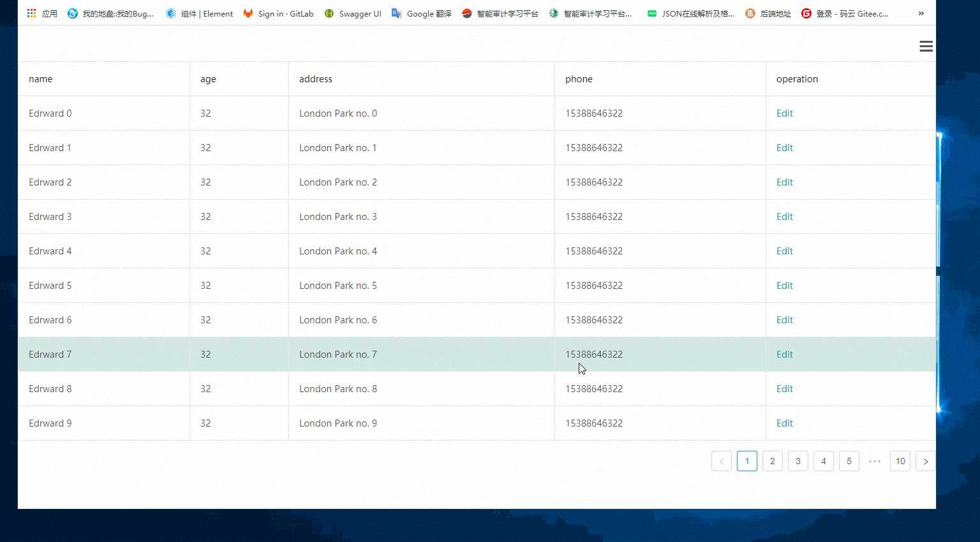Click London Park no. 4 address
The image size is (980, 542).
(x=338, y=251)
